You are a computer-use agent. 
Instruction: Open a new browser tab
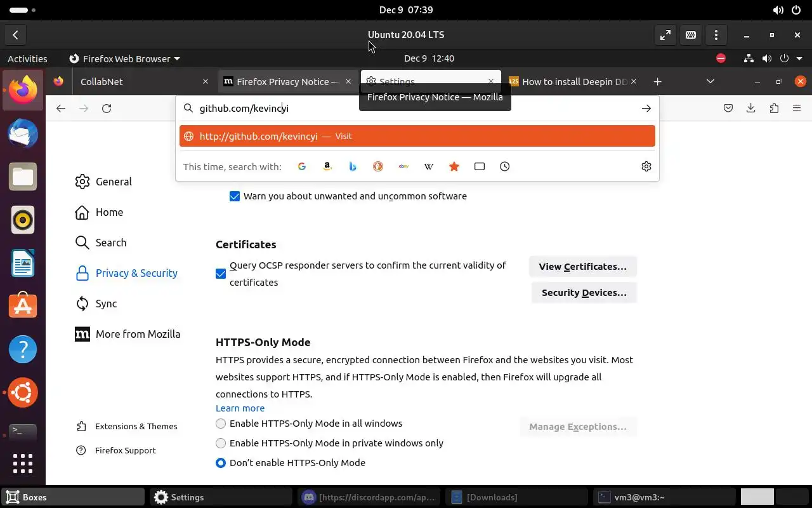658,82
